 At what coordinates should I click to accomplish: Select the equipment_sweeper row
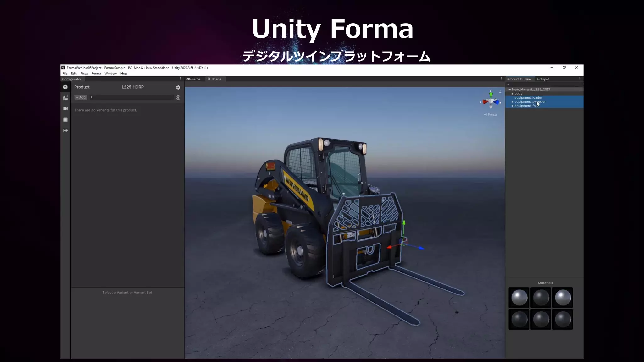click(x=544, y=102)
